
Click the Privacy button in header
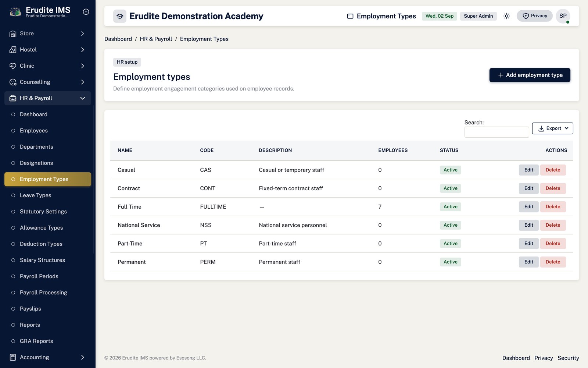535,16
